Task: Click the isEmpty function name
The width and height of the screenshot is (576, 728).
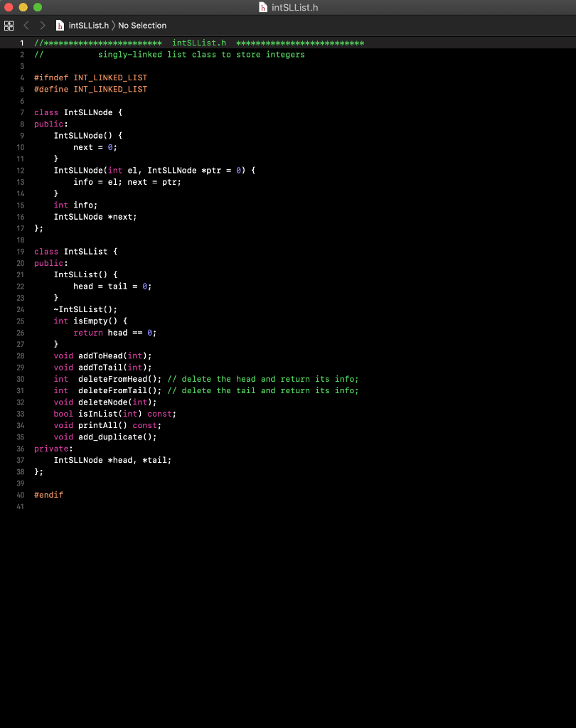Action: click(x=90, y=321)
